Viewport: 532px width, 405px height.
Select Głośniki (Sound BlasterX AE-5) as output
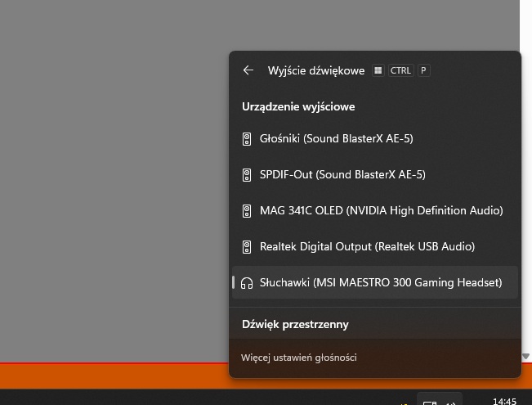(336, 139)
